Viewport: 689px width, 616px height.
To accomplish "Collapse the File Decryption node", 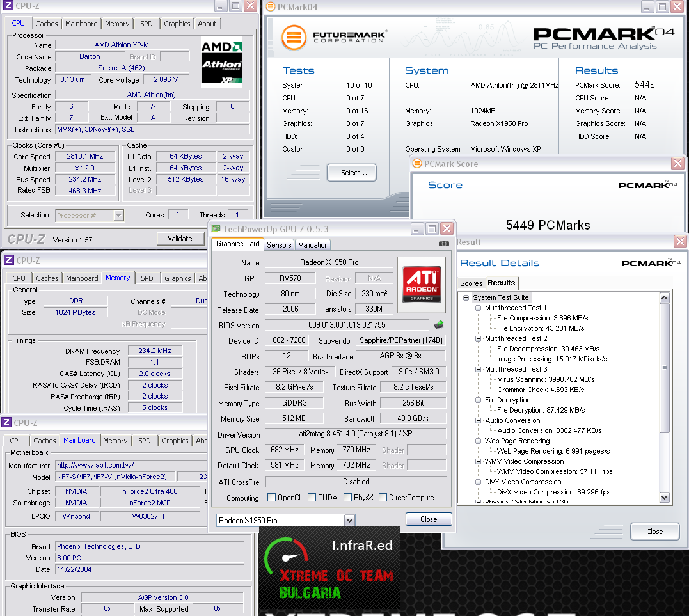I will (x=478, y=400).
